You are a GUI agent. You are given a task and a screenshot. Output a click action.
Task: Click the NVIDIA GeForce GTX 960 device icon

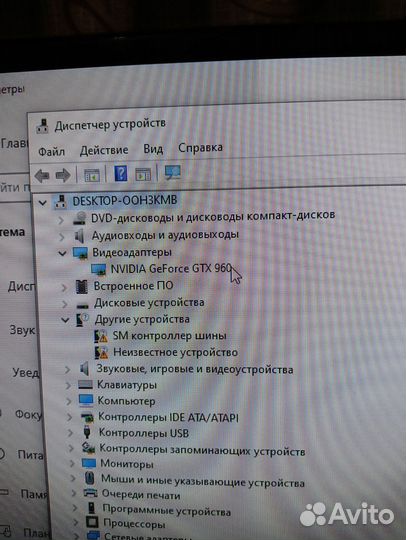[98, 270]
